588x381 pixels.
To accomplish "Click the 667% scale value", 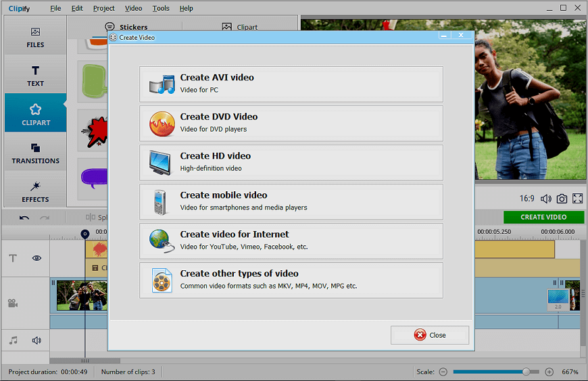I will pyautogui.click(x=570, y=372).
